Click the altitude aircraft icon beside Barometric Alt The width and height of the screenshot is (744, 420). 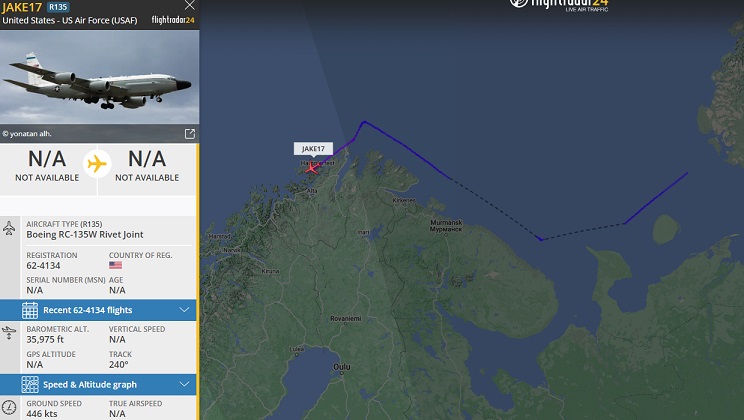(9, 332)
